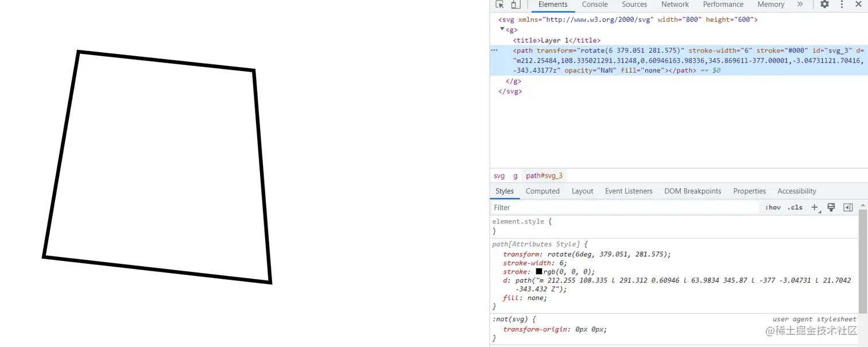This screenshot has width=868, height=347.
Task: Switch to the Styles pane tab
Action: (x=505, y=192)
